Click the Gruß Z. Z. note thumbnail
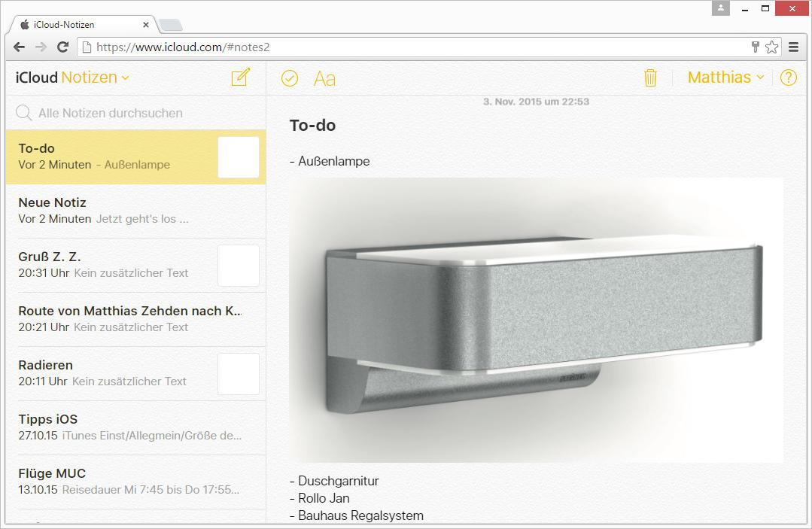Image resolution: width=812 pixels, height=529 pixels. [239, 266]
